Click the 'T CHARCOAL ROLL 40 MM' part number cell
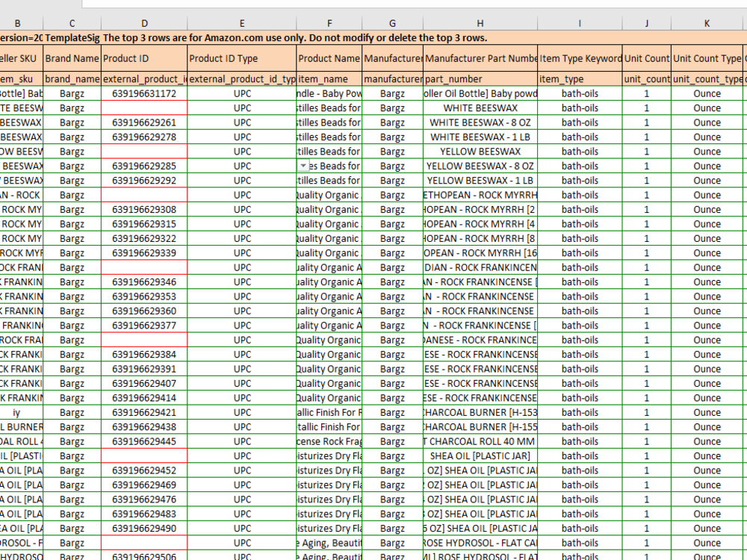The height and width of the screenshot is (560, 747). (x=480, y=441)
